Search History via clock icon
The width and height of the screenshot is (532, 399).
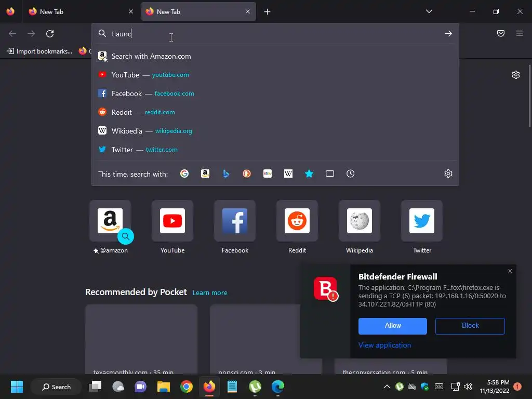[x=351, y=174]
